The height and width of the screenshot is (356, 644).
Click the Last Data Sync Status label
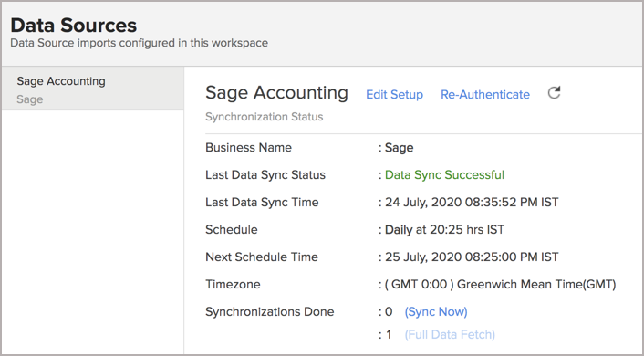pyautogui.click(x=265, y=174)
